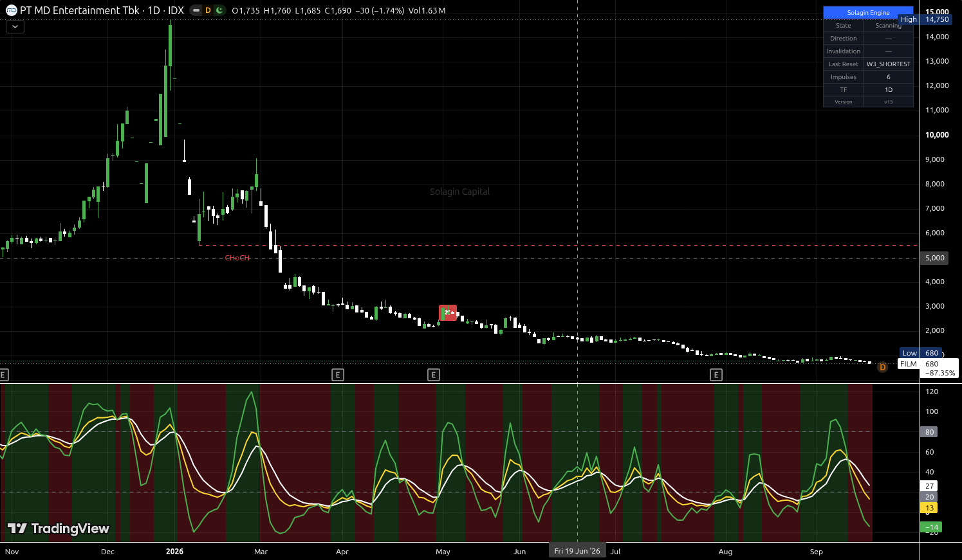Select the Impulses value 6 cell
This screenshot has width=962, height=560.
coord(888,77)
